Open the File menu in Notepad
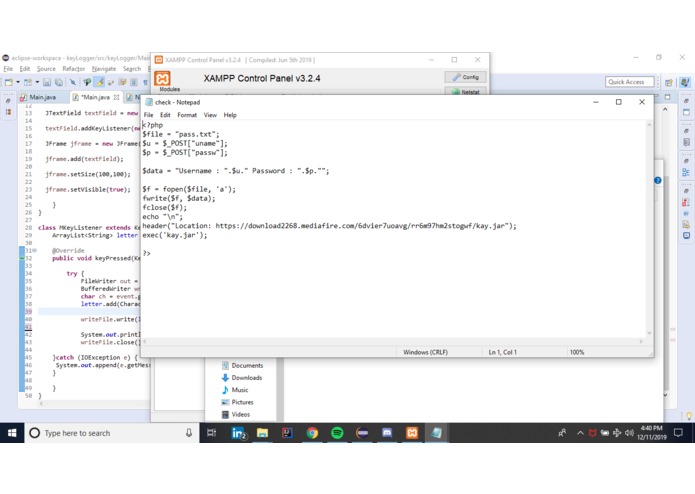The height and width of the screenshot is (494, 695). coord(148,115)
